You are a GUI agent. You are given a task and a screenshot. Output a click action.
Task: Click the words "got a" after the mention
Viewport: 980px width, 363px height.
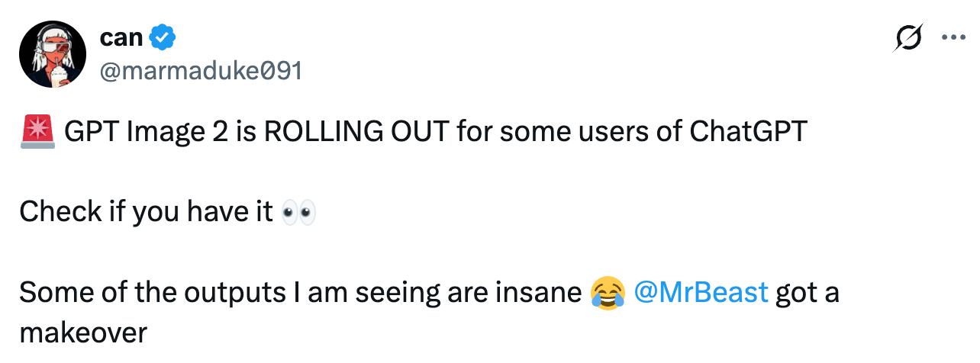[808, 292]
